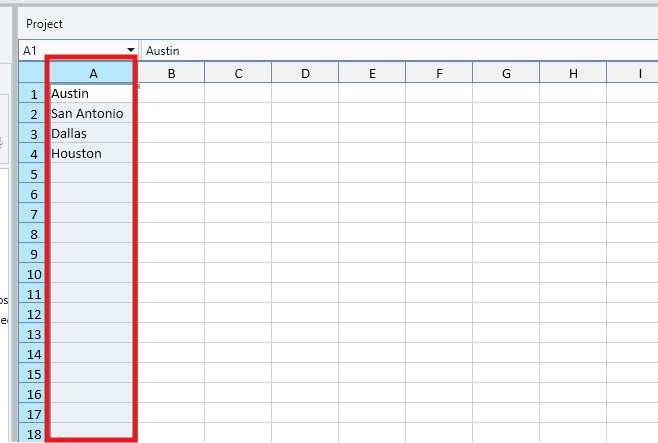Click the Name Box showing A1

70,50
